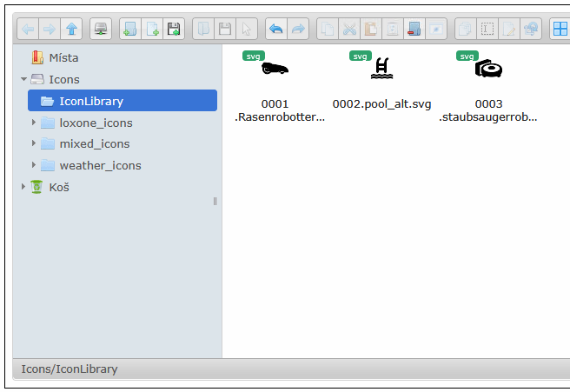Open the loxone_icons folder
This screenshot has width=570, height=392.
pyautogui.click(x=87, y=123)
